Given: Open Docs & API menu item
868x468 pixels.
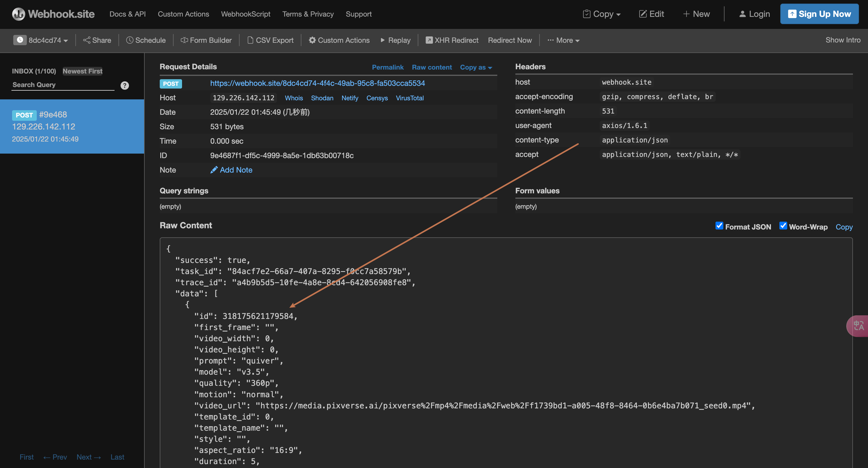Looking at the screenshot, I should [127, 14].
